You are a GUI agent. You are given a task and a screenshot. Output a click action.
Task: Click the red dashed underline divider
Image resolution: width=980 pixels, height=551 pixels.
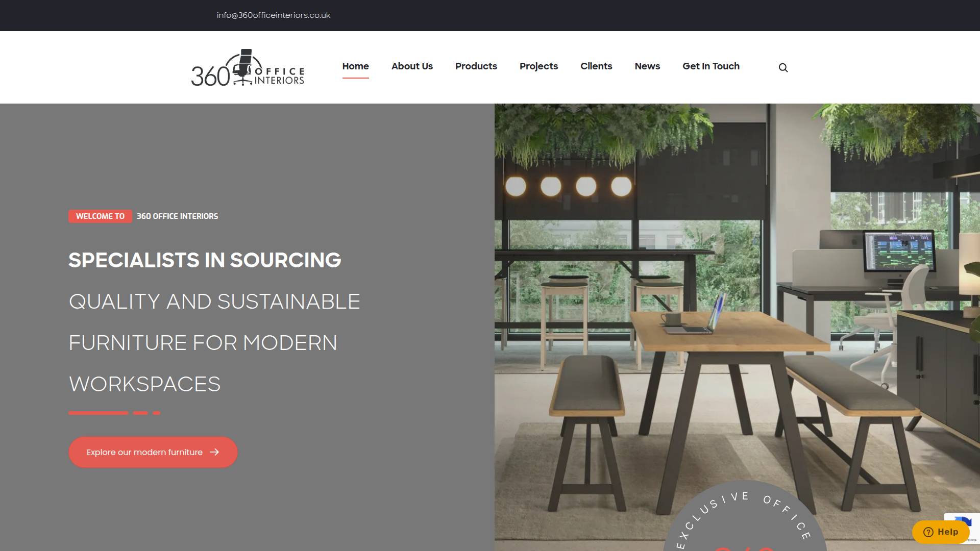coord(114,413)
